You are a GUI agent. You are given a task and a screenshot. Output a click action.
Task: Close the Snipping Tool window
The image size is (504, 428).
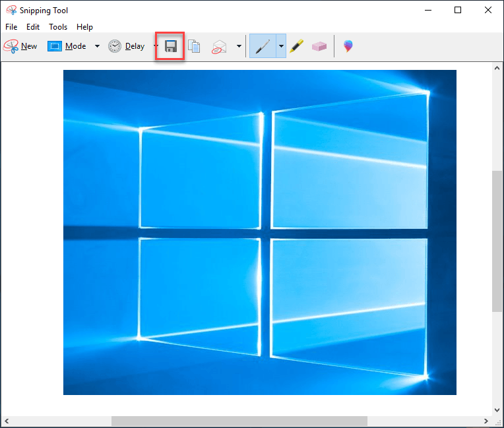tap(488, 11)
